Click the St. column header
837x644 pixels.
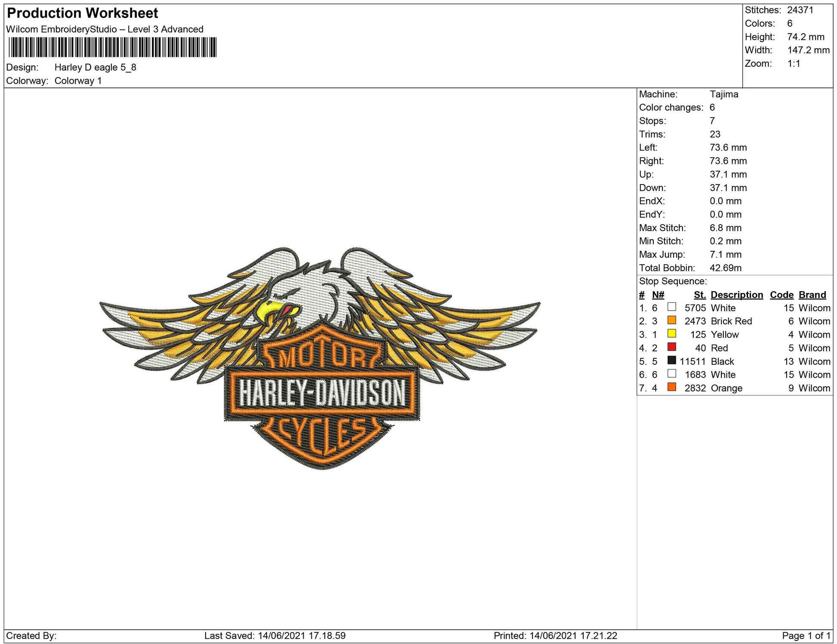pos(699,295)
